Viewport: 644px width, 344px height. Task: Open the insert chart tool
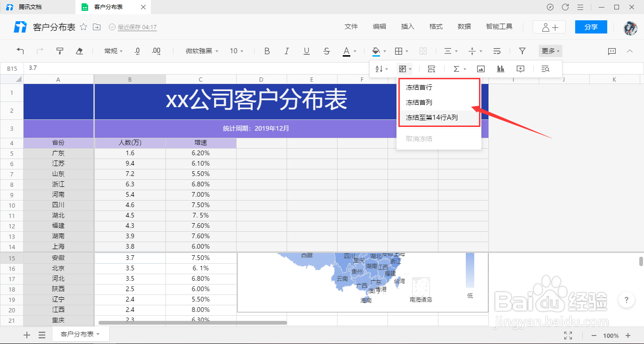pos(500,69)
